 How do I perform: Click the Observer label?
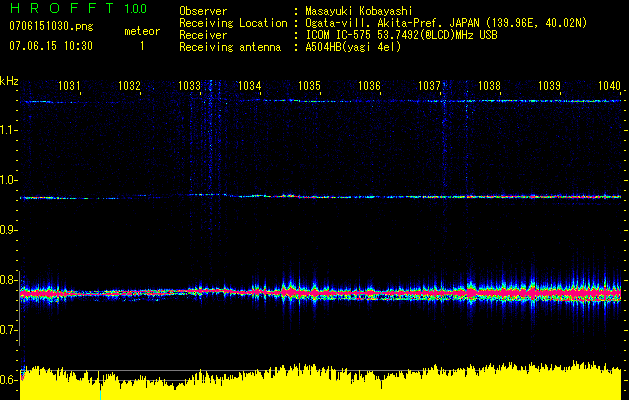(203, 11)
